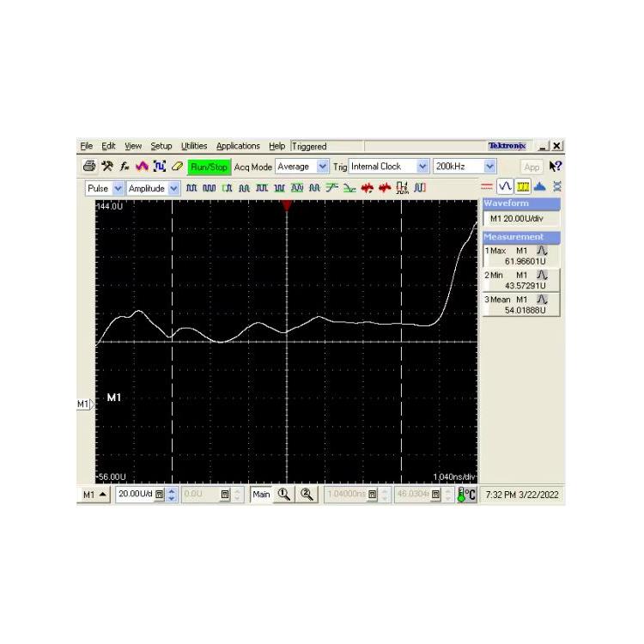Viewport: 644px width, 644px height.
Task: Click the Main timebase button
Action: pyautogui.click(x=261, y=495)
